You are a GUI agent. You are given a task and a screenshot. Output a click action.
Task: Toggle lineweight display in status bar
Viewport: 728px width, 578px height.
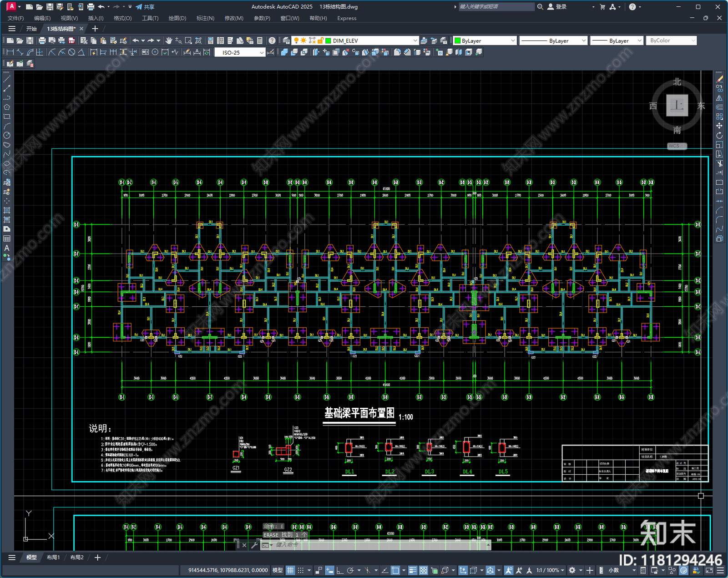point(413,570)
